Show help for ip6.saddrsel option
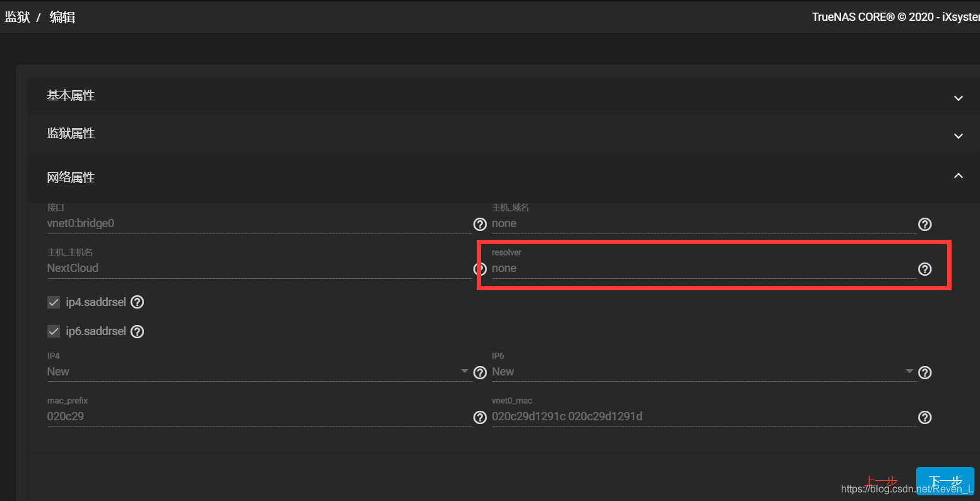 137,331
